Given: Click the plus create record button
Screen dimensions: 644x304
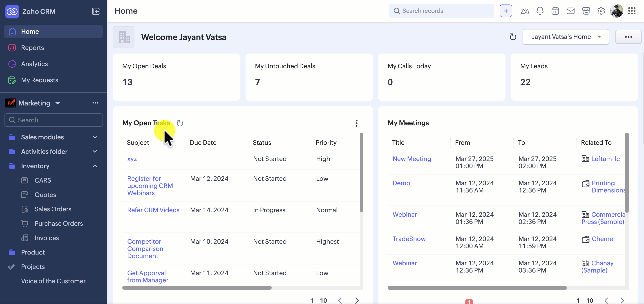Looking at the screenshot, I should click(x=505, y=11).
